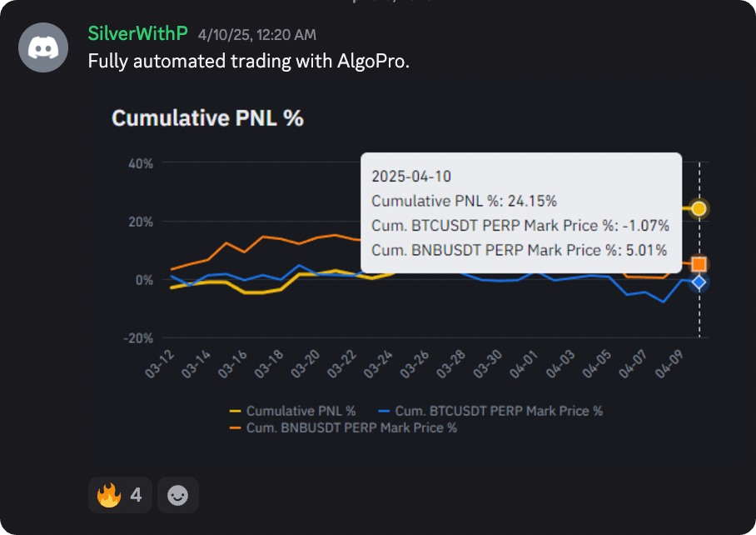The image size is (756, 535).
Task: Click the blue legend color swatch
Action: point(384,411)
